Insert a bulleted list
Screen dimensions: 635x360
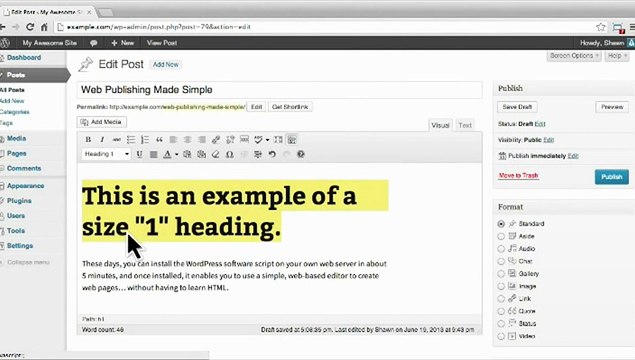pyautogui.click(x=131, y=140)
